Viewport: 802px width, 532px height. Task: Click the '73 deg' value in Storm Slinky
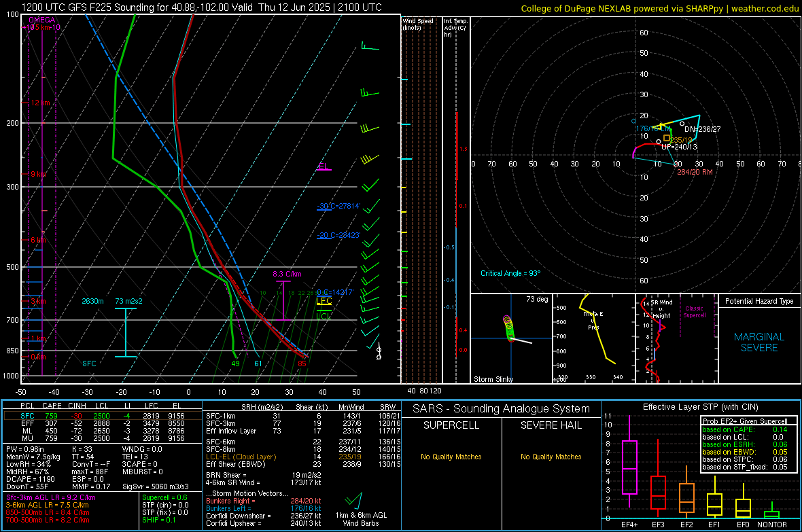537,299
